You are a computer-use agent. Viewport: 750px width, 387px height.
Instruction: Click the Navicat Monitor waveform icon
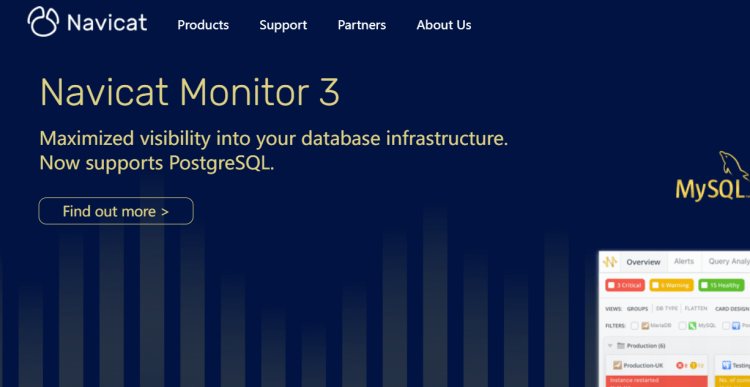click(x=610, y=262)
